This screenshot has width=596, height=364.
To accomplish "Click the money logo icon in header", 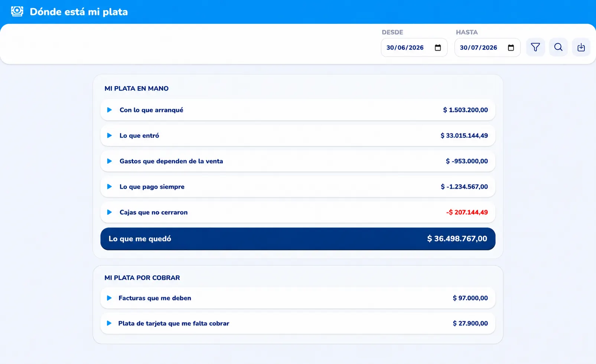I will click(x=17, y=12).
